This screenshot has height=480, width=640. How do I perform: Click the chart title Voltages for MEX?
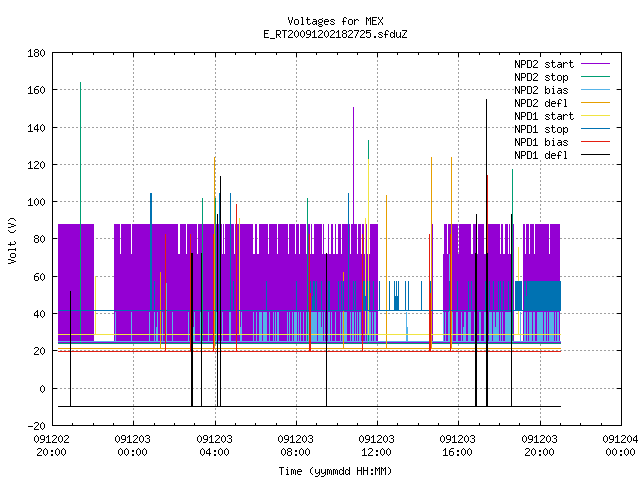[x=335, y=21]
